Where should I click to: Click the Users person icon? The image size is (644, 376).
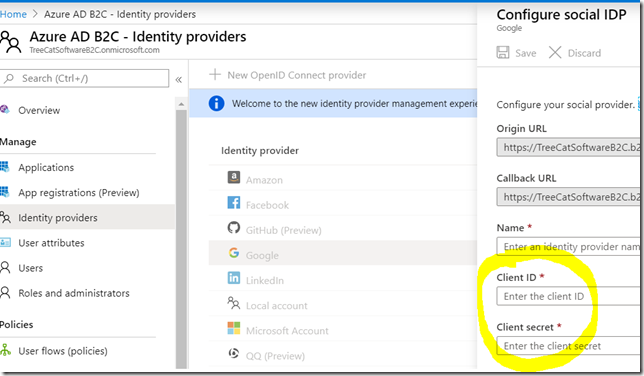click(5, 268)
